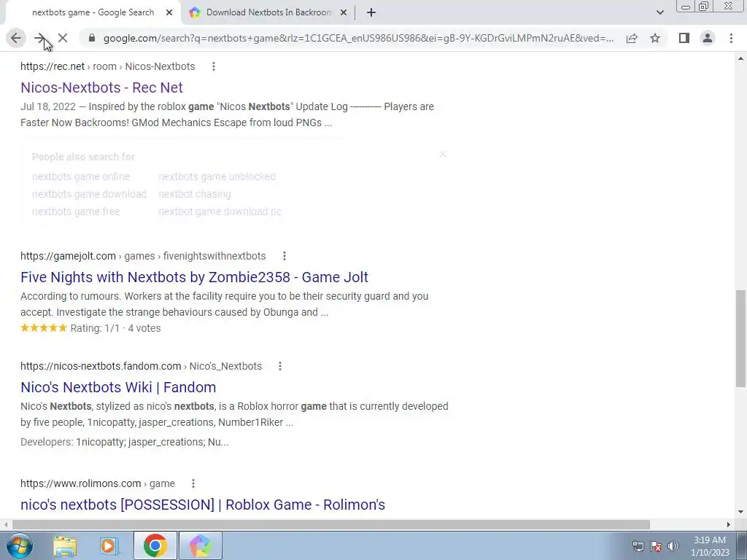Click the scroll up arrow
Viewport: 747px width, 560px height.
click(x=740, y=58)
